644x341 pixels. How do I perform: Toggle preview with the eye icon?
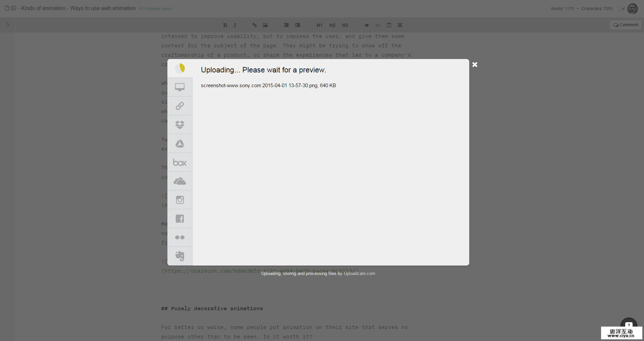(367, 25)
